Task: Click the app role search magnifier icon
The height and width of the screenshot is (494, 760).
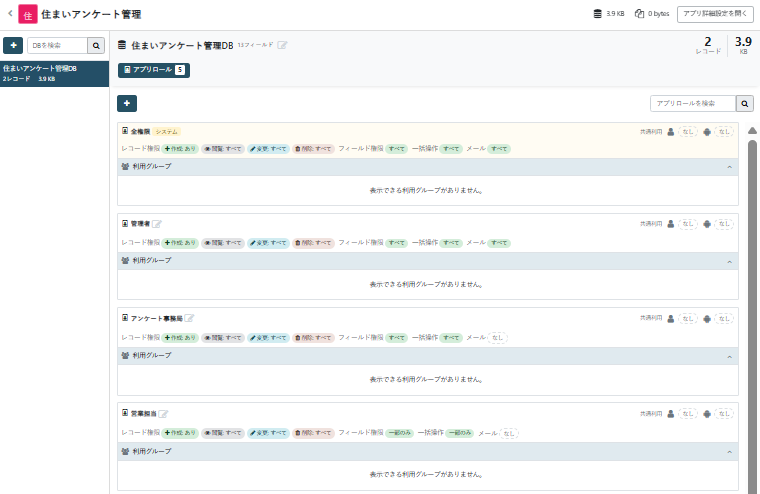Action: point(744,103)
